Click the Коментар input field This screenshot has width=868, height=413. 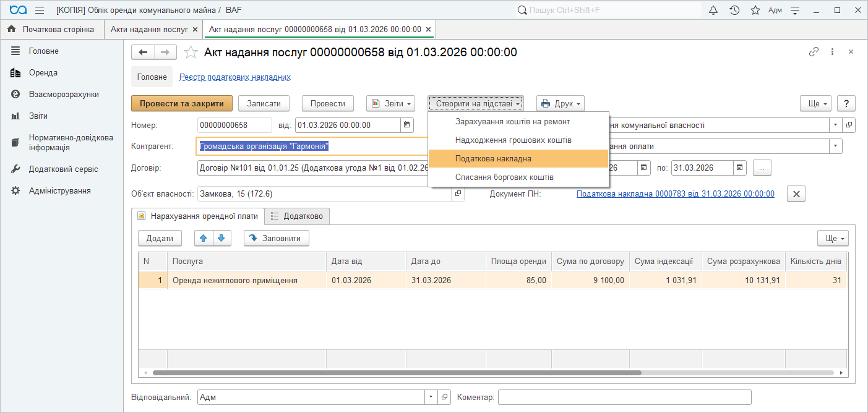coord(624,397)
